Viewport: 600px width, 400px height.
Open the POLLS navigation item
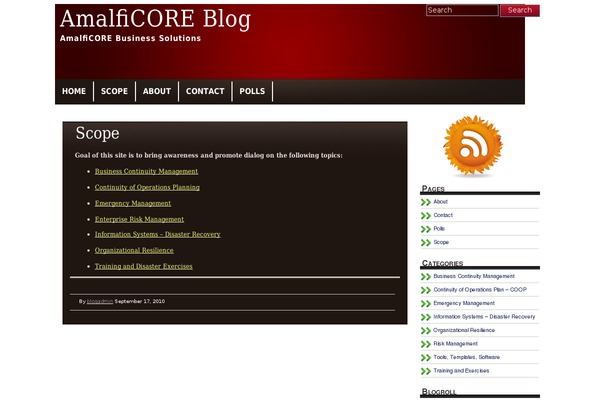click(252, 91)
